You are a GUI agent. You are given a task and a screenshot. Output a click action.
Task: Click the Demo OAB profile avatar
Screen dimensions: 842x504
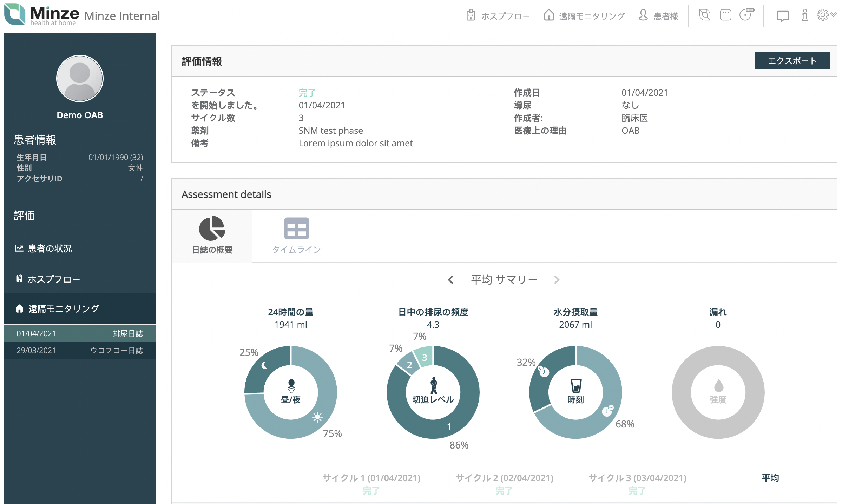pos(80,79)
